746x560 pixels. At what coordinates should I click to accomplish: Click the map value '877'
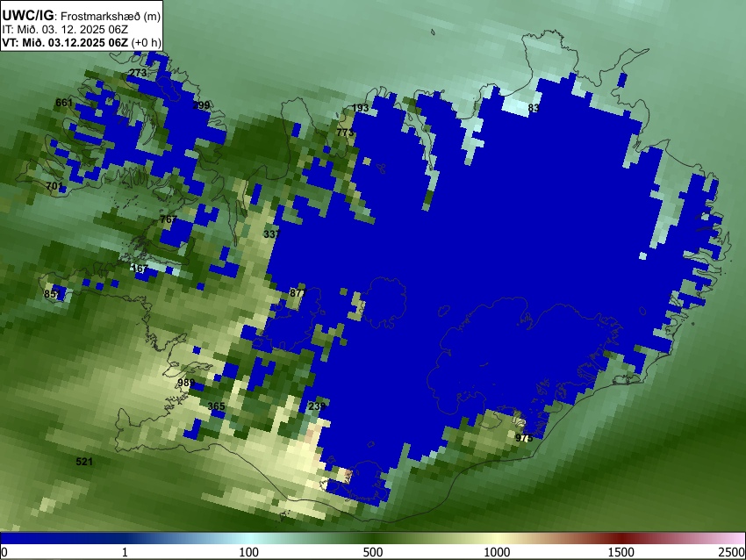pyautogui.click(x=298, y=292)
